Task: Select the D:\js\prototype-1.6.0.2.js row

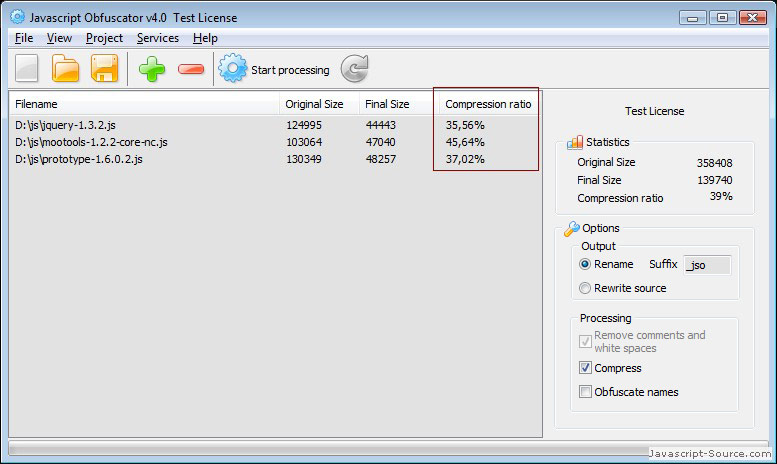Action: coord(275,159)
